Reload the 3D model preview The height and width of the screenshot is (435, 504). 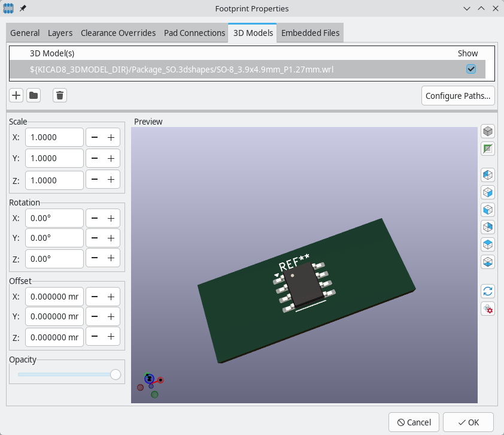488,291
